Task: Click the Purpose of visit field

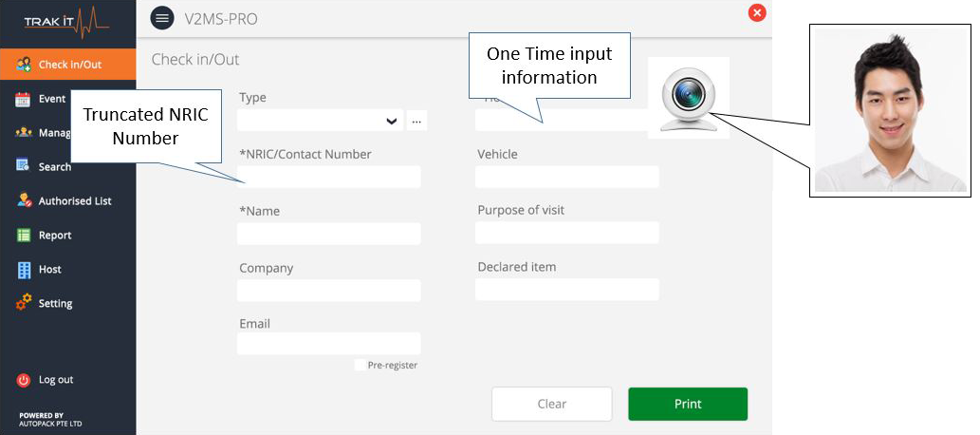Action: (x=566, y=233)
